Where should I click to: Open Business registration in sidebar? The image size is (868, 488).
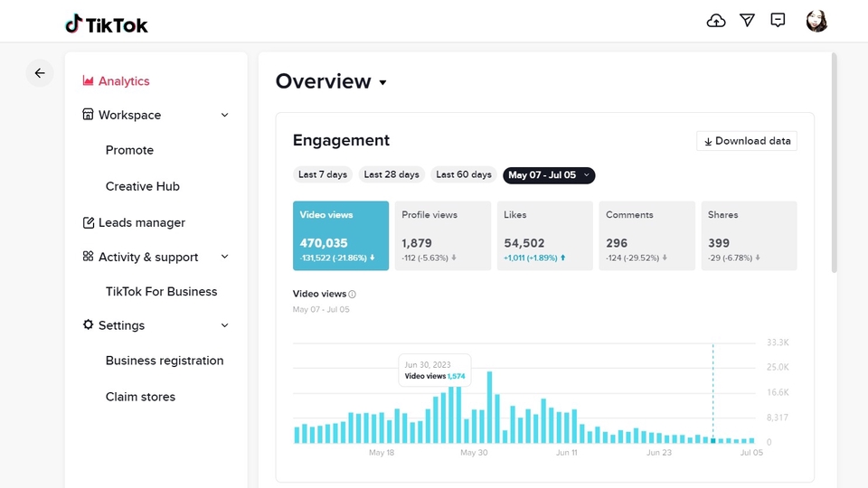165,361
